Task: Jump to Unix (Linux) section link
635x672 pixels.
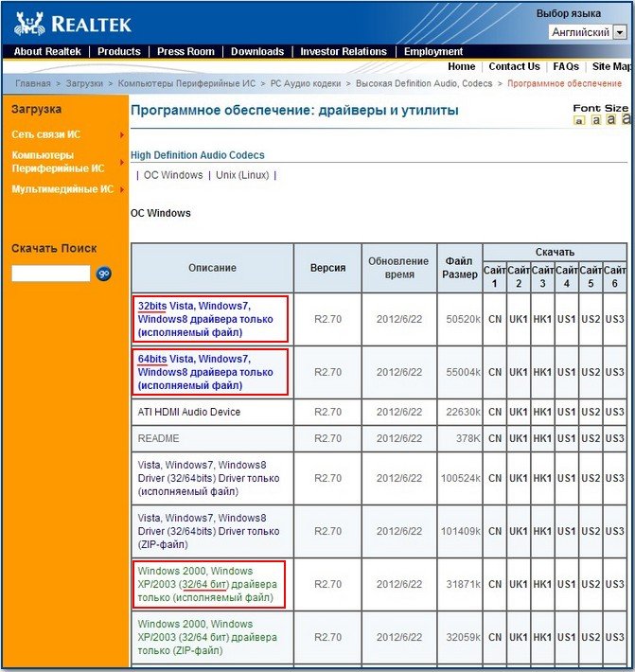Action: [x=242, y=175]
